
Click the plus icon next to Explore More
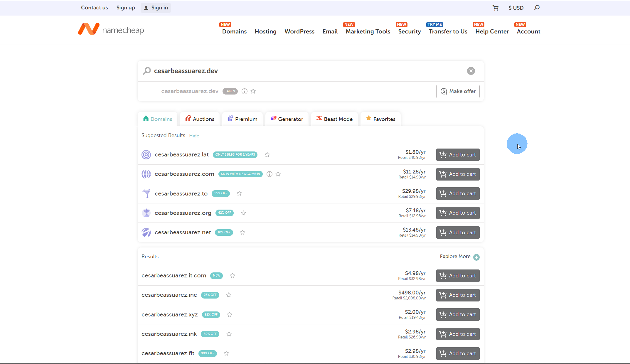[476, 257]
